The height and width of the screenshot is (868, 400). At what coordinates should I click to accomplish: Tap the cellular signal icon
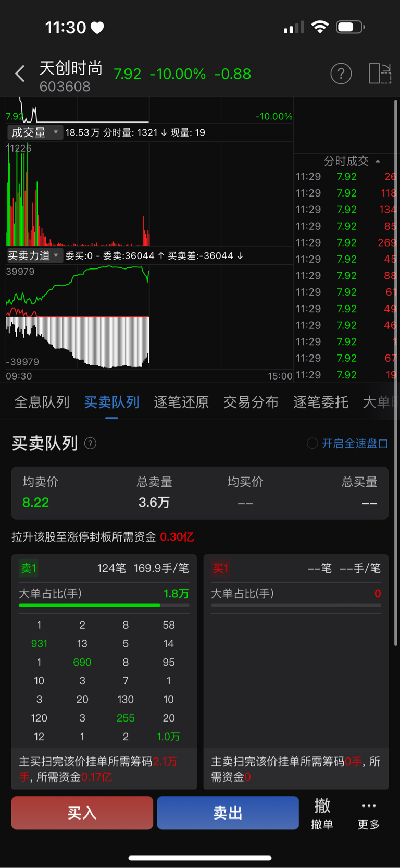click(294, 27)
